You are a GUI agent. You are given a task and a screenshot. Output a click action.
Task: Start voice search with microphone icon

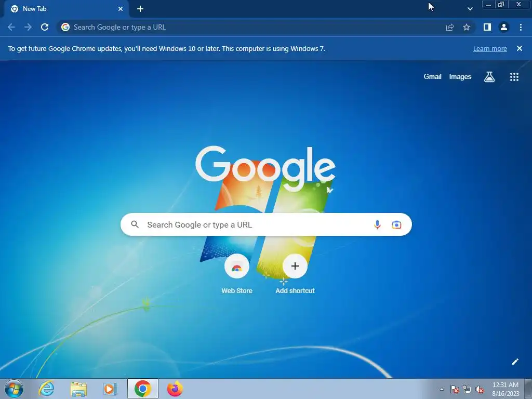377,224
